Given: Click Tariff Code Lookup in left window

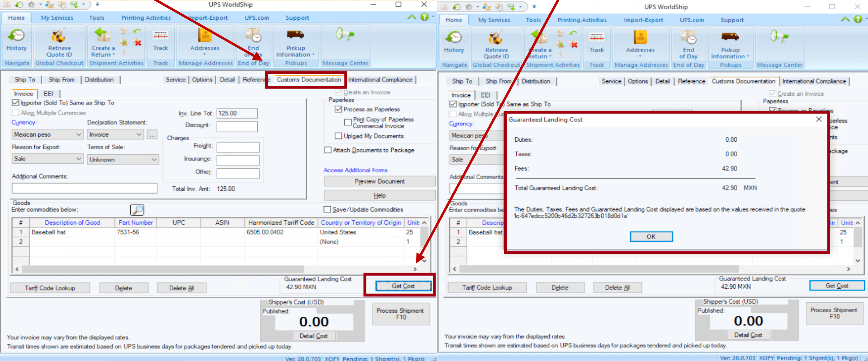Looking at the screenshot, I should [50, 288].
